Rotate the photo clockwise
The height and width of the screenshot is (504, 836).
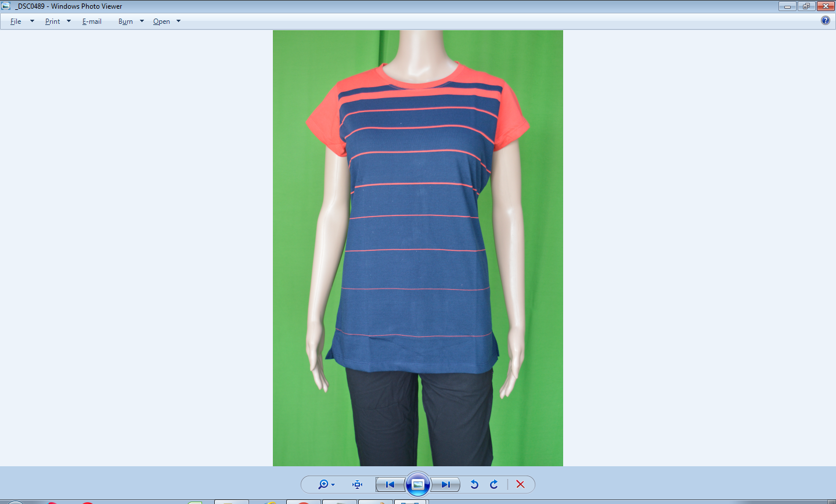tap(494, 484)
